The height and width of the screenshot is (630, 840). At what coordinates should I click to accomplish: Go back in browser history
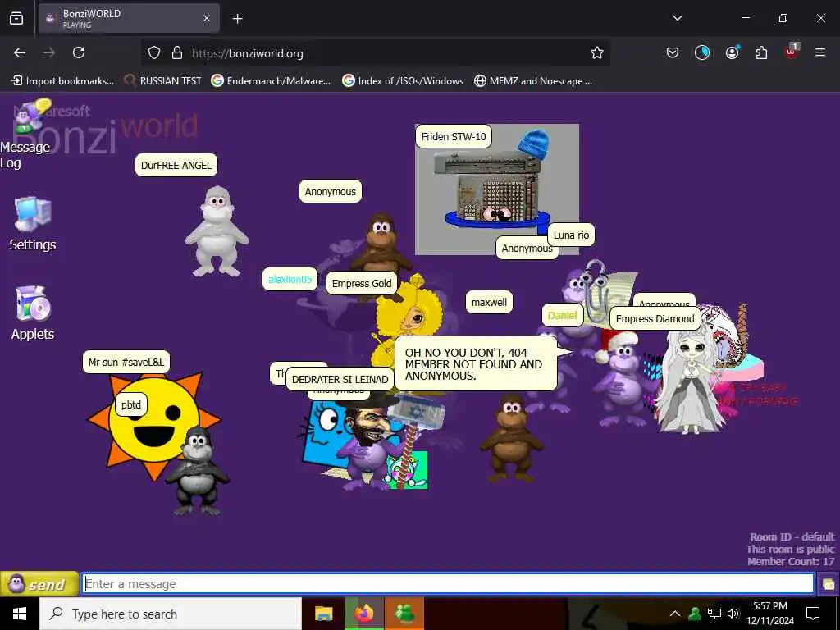(20, 53)
